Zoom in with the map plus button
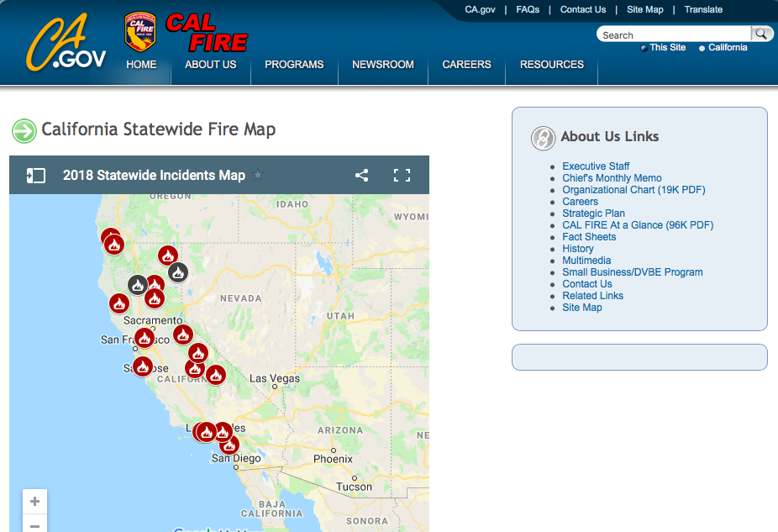Viewport: 778px width, 532px height. (34, 501)
